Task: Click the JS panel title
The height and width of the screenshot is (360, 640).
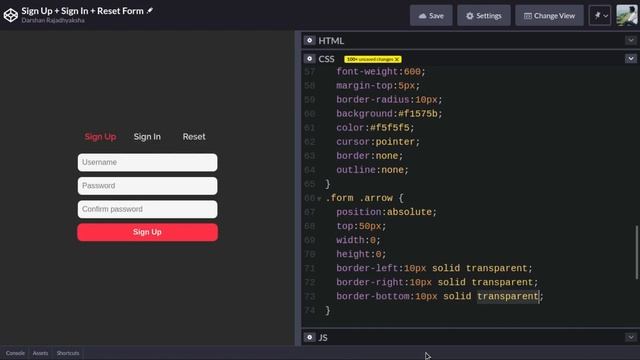Action: [x=323, y=338]
